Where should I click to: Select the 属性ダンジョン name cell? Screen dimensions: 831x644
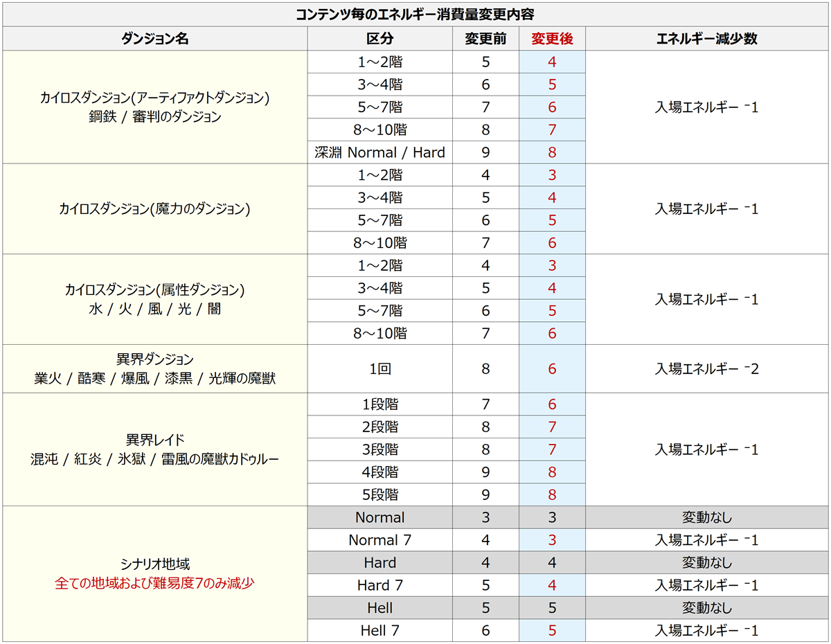click(154, 299)
